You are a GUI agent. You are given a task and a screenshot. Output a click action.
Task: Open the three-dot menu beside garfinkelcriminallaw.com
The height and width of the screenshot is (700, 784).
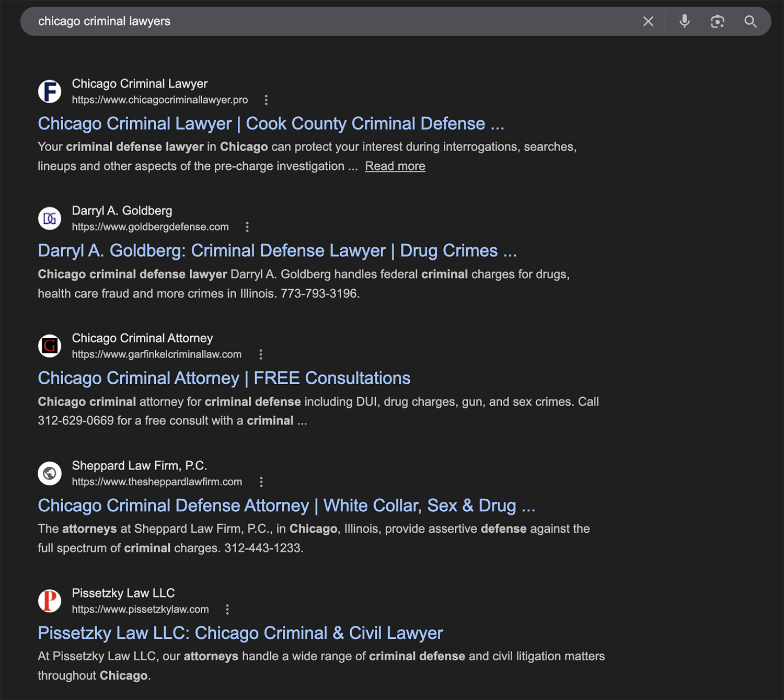pos(260,354)
